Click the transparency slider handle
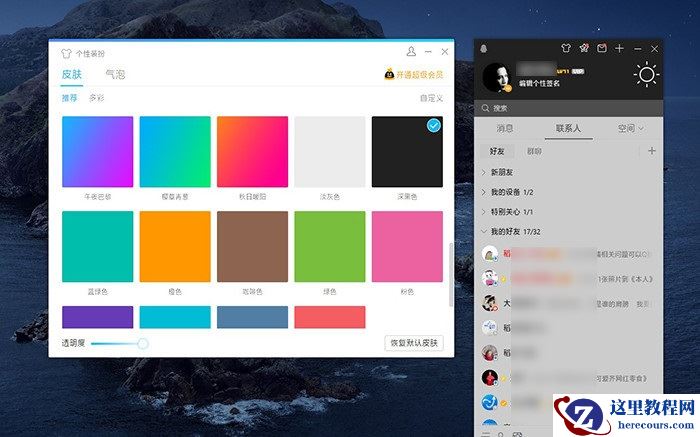The image size is (700, 437). pos(142,343)
